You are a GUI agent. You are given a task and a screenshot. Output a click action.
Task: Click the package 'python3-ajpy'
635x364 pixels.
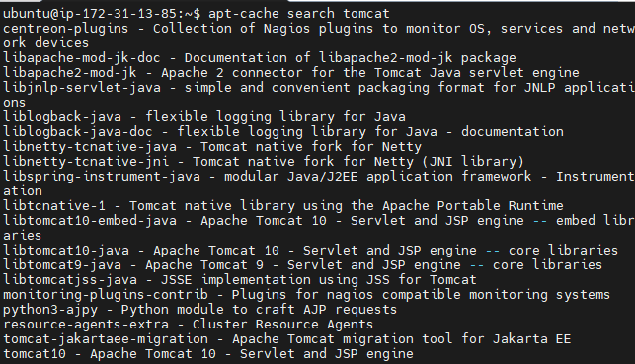(x=50, y=310)
